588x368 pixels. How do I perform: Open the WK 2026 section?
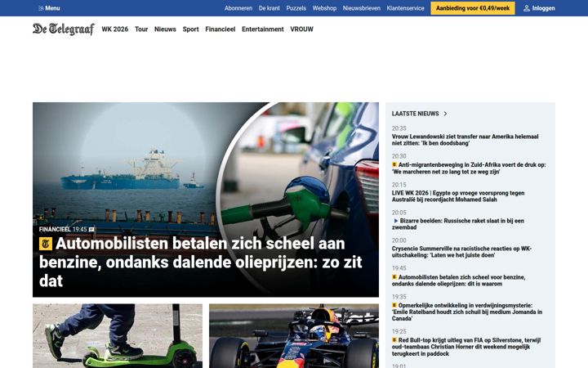[x=115, y=29]
